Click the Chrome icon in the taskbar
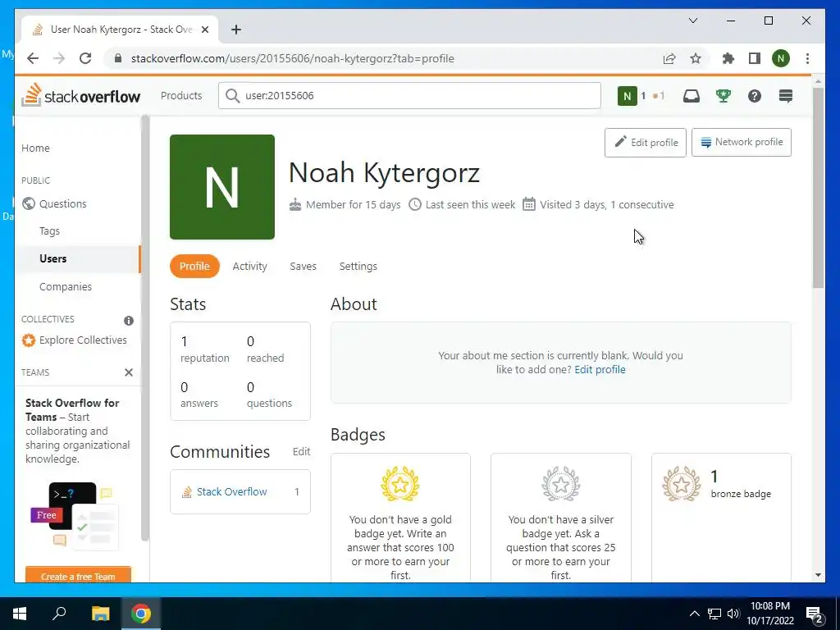Viewport: 840px width, 630px height. click(141, 614)
